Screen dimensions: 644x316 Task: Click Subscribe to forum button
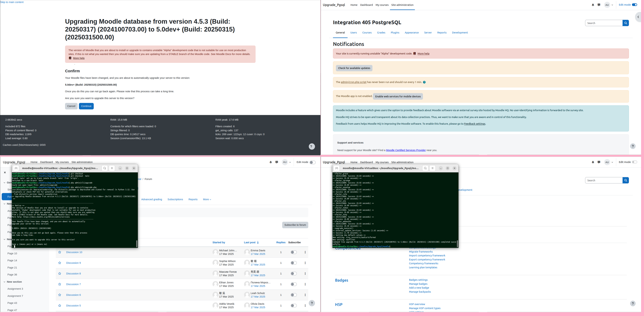(x=295, y=225)
